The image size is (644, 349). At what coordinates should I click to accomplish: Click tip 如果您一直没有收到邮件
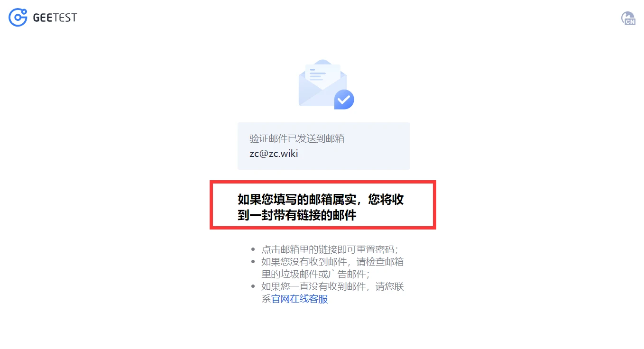coord(313,287)
